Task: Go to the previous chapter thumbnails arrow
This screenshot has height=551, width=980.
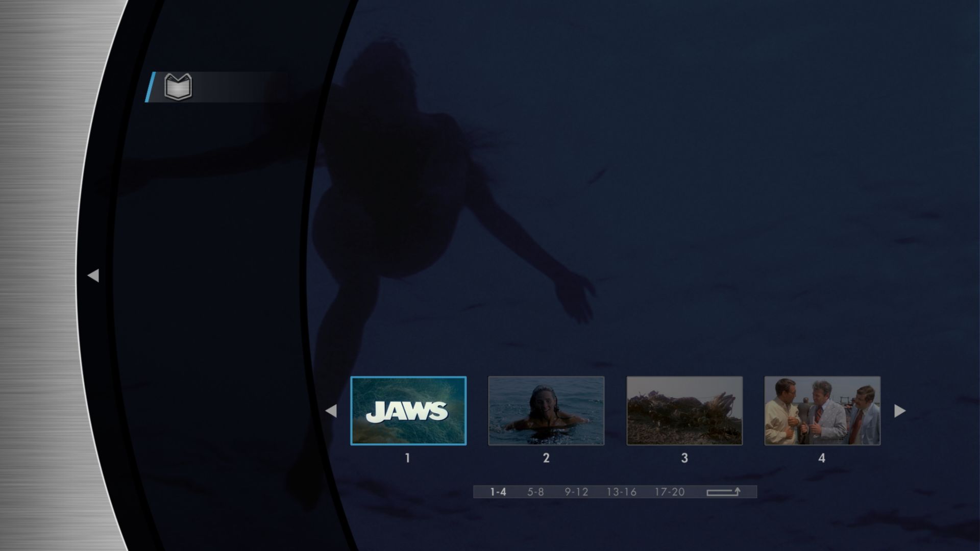Action: pyautogui.click(x=331, y=411)
